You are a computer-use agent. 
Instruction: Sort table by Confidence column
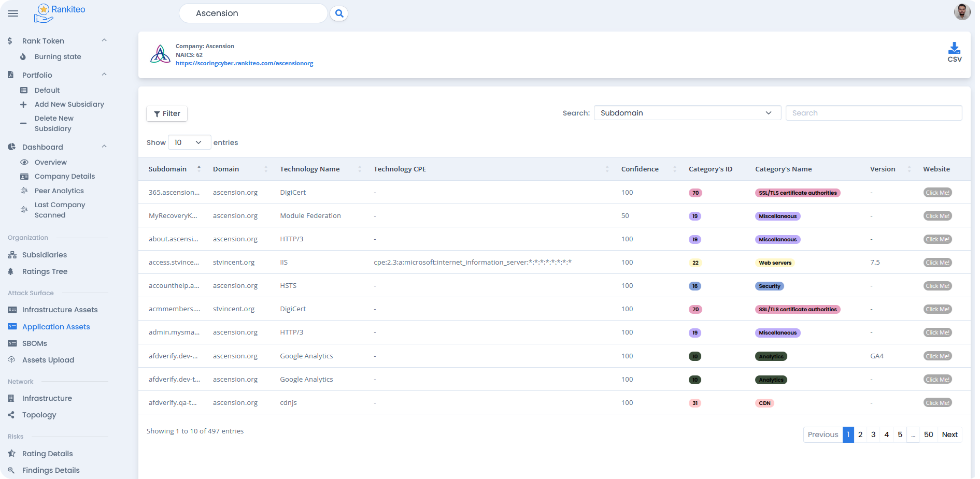(640, 169)
